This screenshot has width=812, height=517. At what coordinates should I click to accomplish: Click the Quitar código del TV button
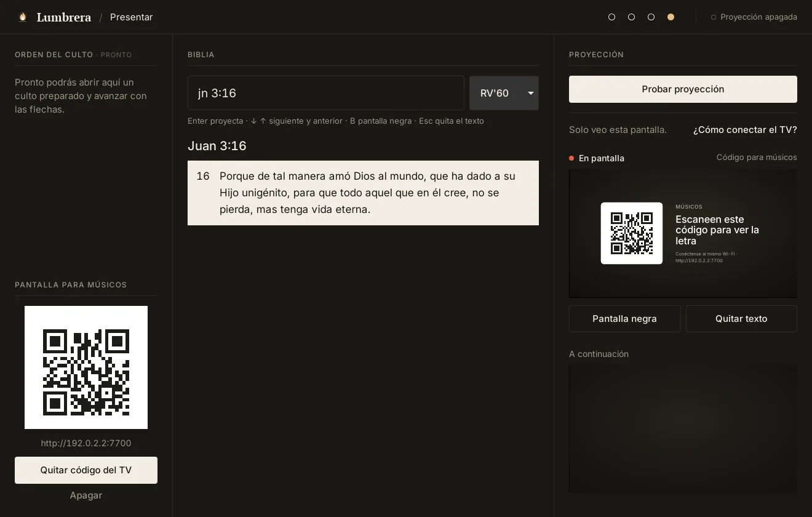86,470
